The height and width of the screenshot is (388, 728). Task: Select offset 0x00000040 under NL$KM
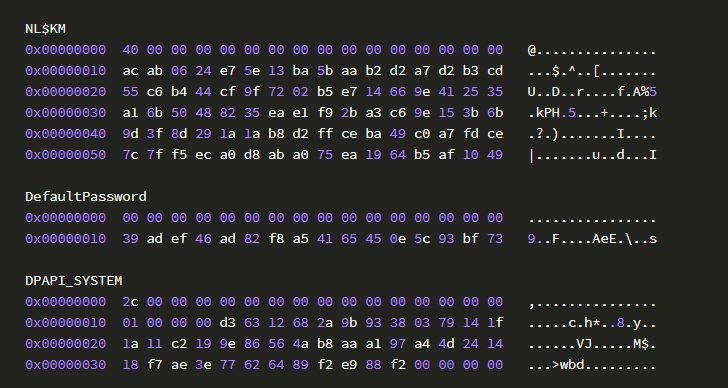(x=65, y=134)
